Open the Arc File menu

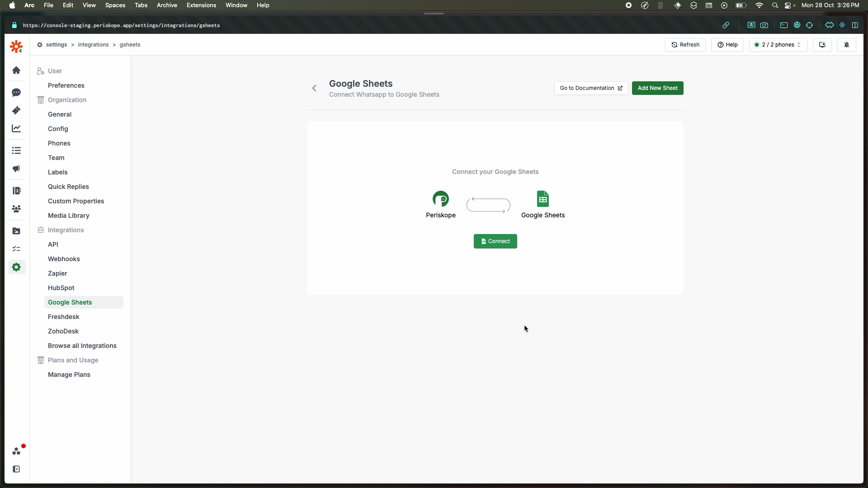(48, 5)
